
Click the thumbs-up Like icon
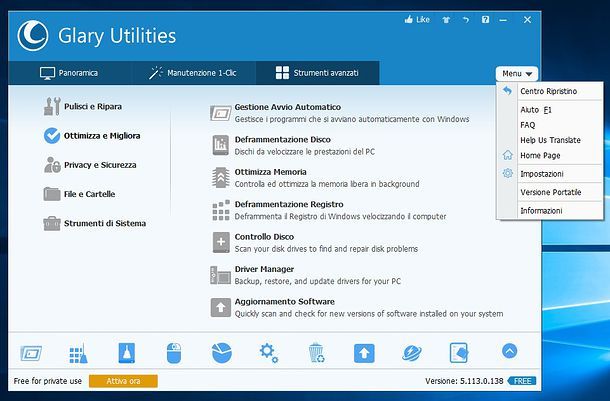[x=408, y=19]
